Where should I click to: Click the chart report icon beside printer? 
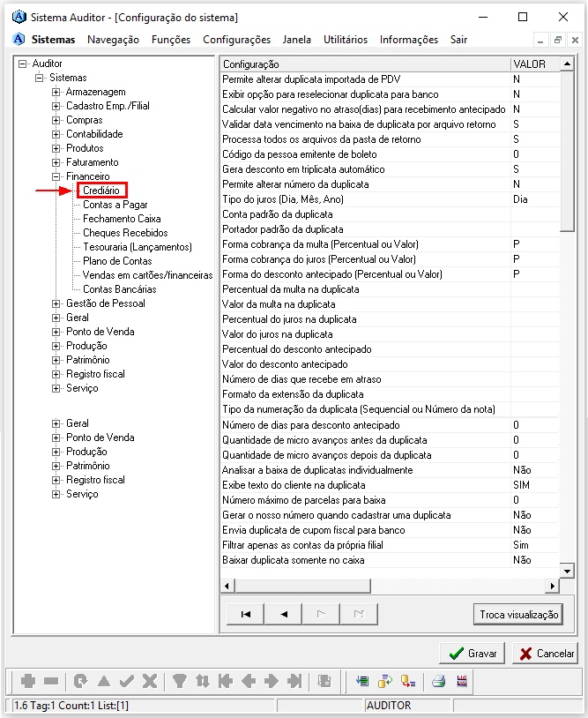pos(462,681)
